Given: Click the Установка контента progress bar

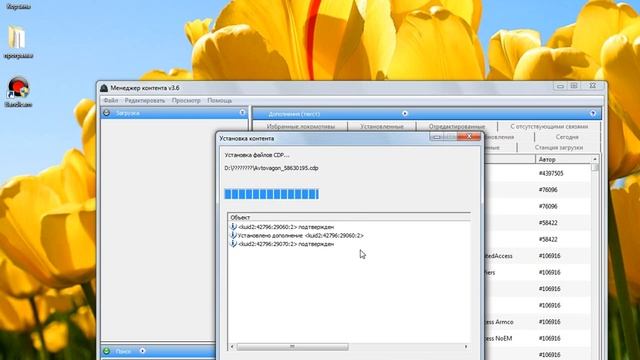Looking at the screenshot, I should 272,194.
